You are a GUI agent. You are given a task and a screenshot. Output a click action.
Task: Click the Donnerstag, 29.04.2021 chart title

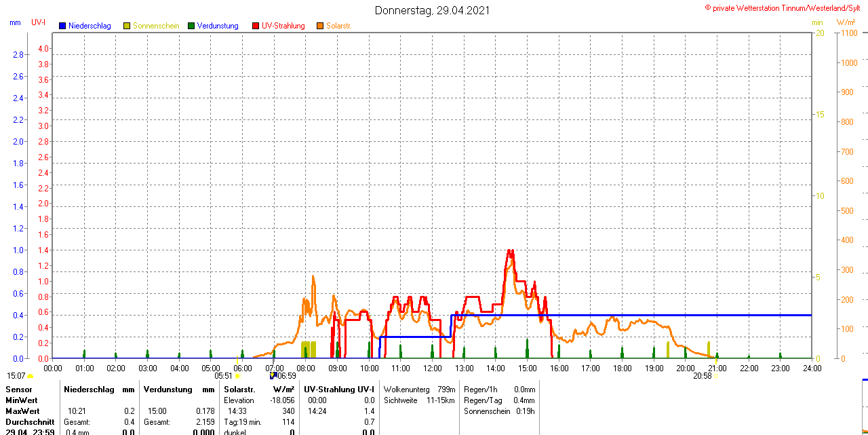(433, 10)
